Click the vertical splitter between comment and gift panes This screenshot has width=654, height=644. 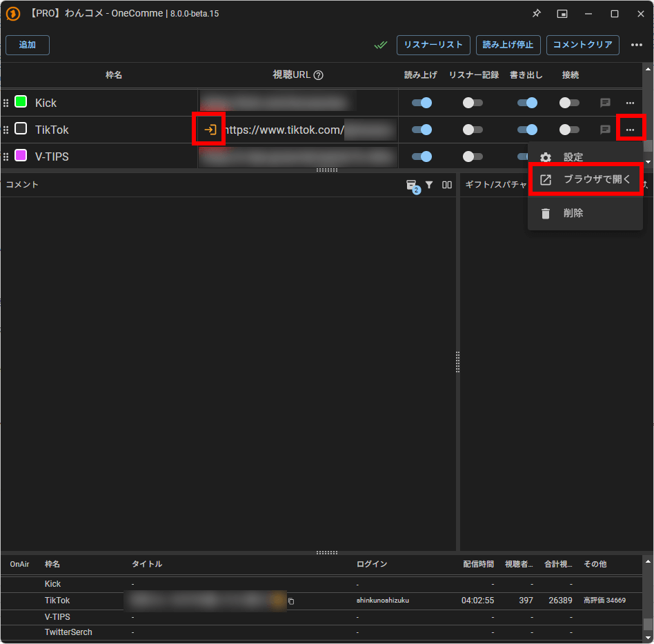tap(457, 362)
